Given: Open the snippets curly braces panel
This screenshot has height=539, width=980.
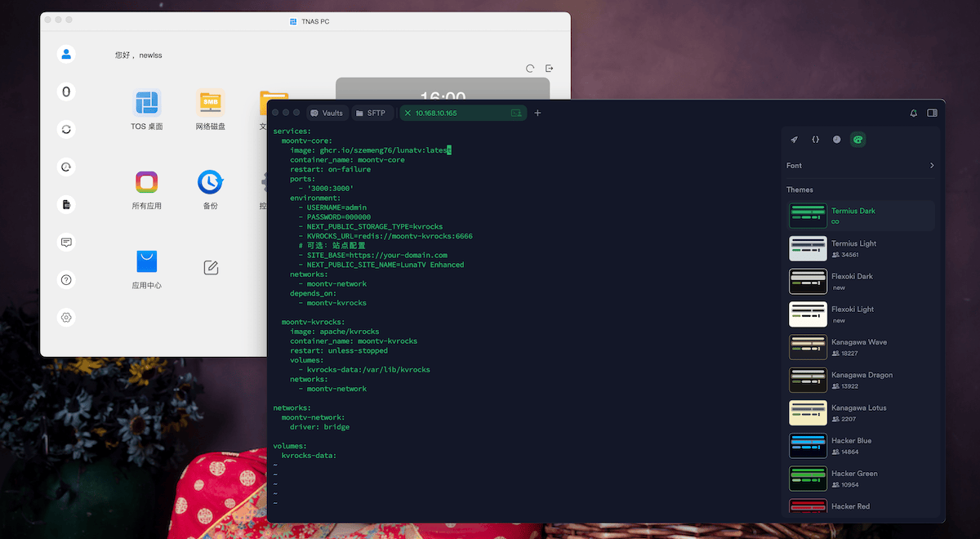Looking at the screenshot, I should tap(815, 140).
